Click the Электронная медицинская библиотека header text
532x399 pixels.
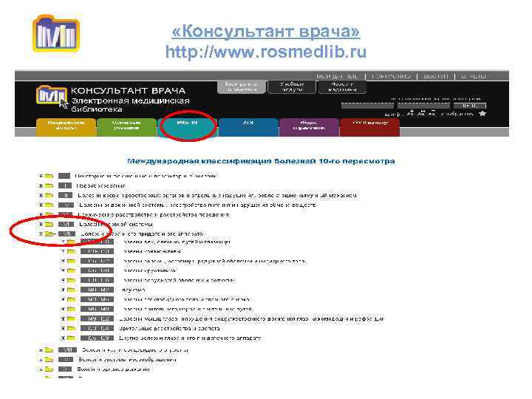[130, 105]
